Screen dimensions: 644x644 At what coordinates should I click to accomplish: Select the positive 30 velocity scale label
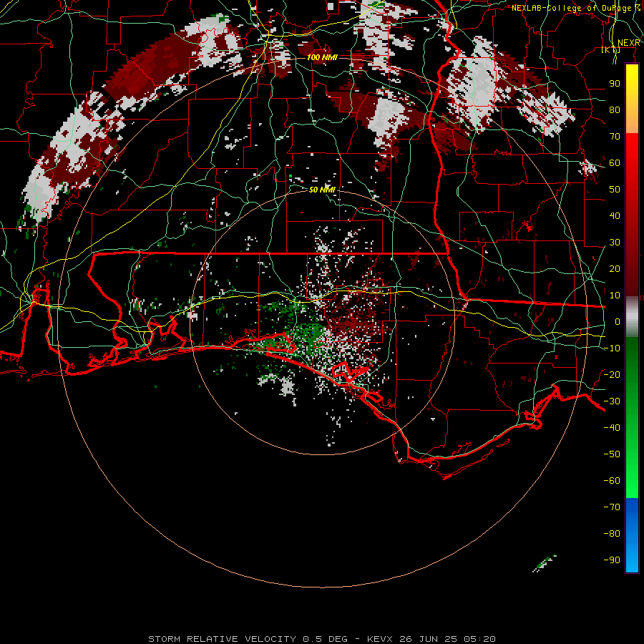coord(615,243)
